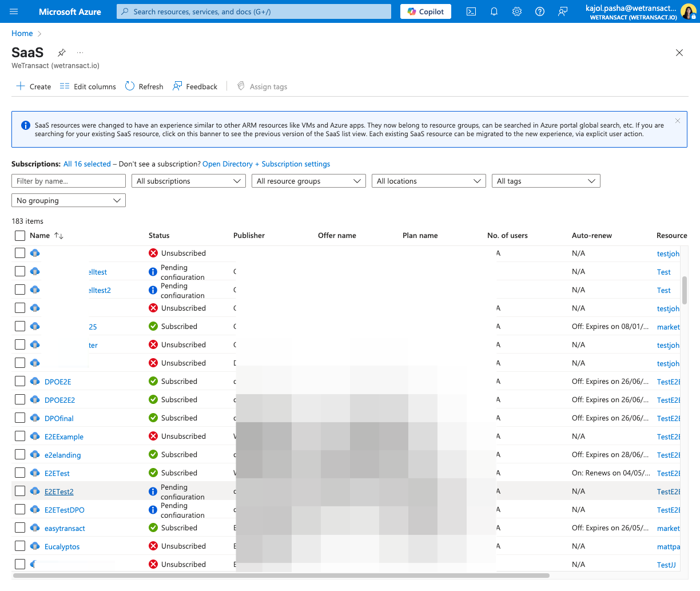This screenshot has height=591, width=700.
Task: Expand the All resource groups dropdown
Action: click(309, 181)
